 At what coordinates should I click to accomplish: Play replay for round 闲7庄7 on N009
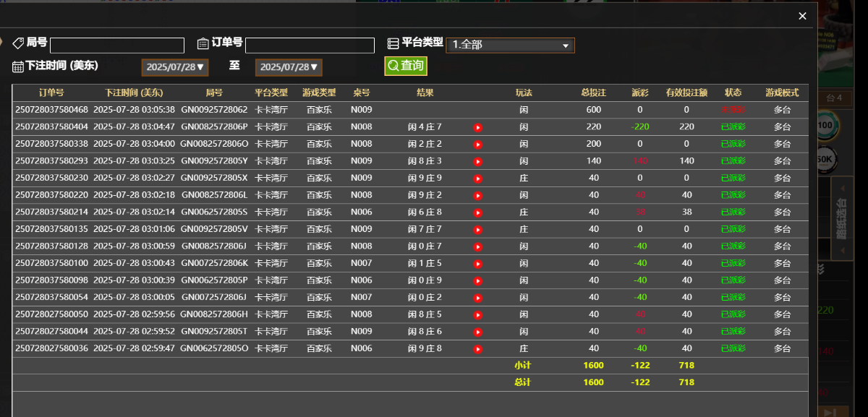477,229
